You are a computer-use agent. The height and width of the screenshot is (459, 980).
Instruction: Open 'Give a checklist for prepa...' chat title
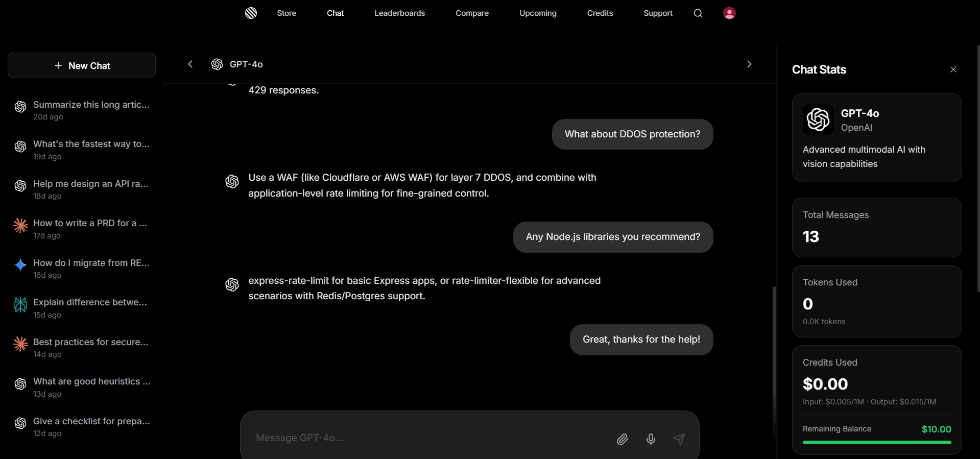(91, 421)
